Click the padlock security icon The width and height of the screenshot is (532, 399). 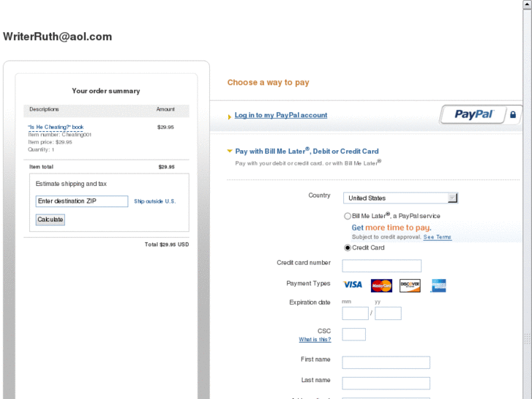[513, 115]
